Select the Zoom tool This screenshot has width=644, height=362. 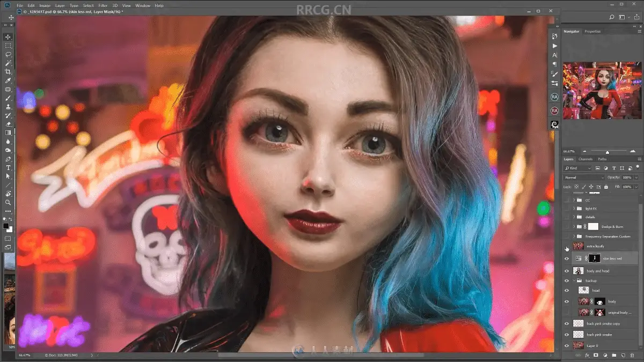pos(8,202)
